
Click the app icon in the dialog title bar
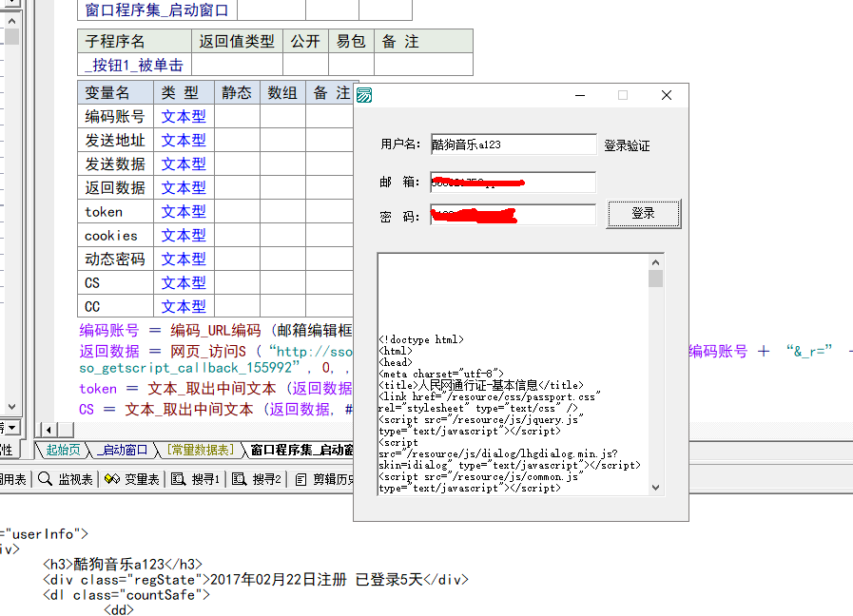coord(364,95)
